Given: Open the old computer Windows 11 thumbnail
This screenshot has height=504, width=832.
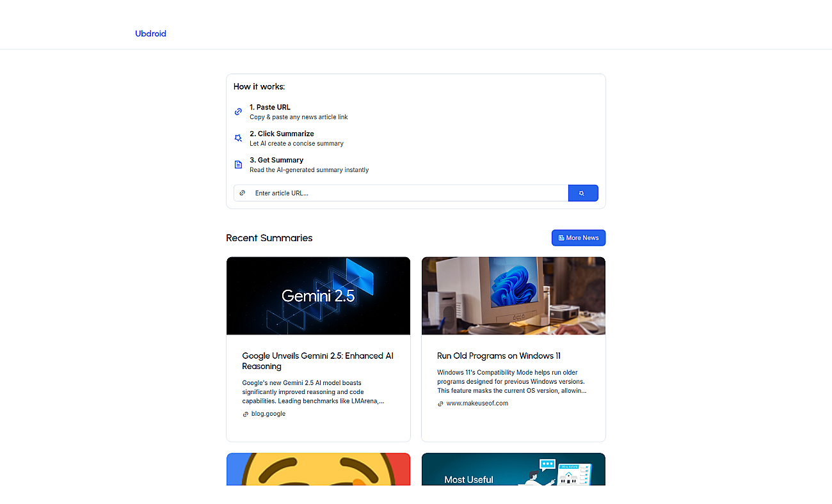Looking at the screenshot, I should [x=513, y=296].
